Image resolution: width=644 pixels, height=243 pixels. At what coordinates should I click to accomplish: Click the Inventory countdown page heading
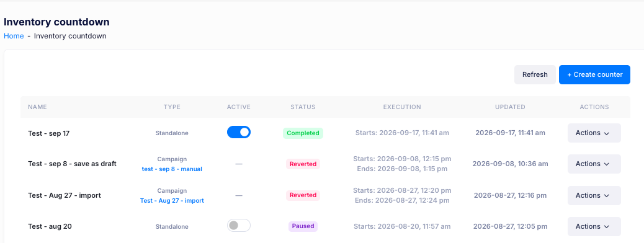(x=56, y=22)
